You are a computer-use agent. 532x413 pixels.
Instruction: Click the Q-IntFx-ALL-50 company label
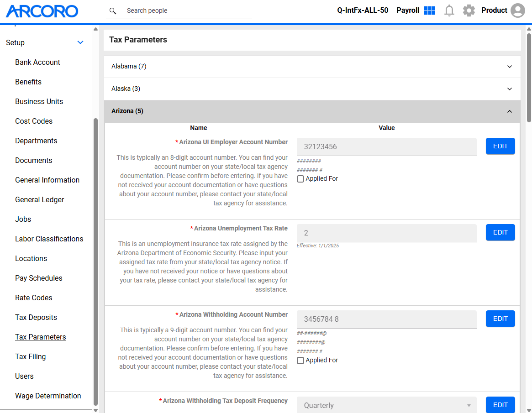tap(363, 10)
